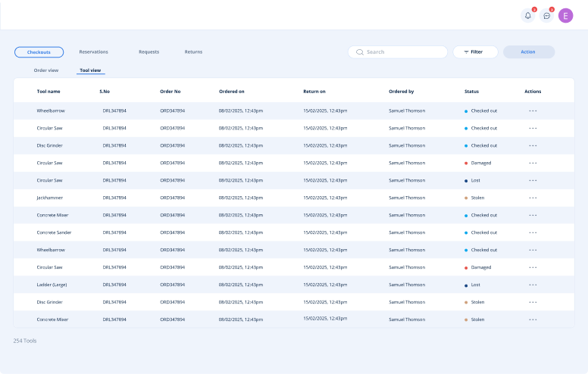
Task: Click the magnifier icon in the search box
Action: point(359,52)
